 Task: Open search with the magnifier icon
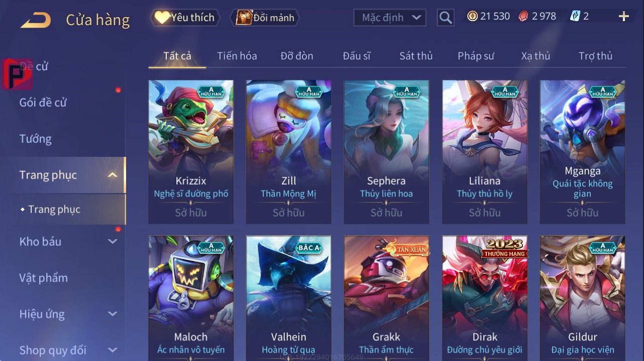tap(445, 18)
